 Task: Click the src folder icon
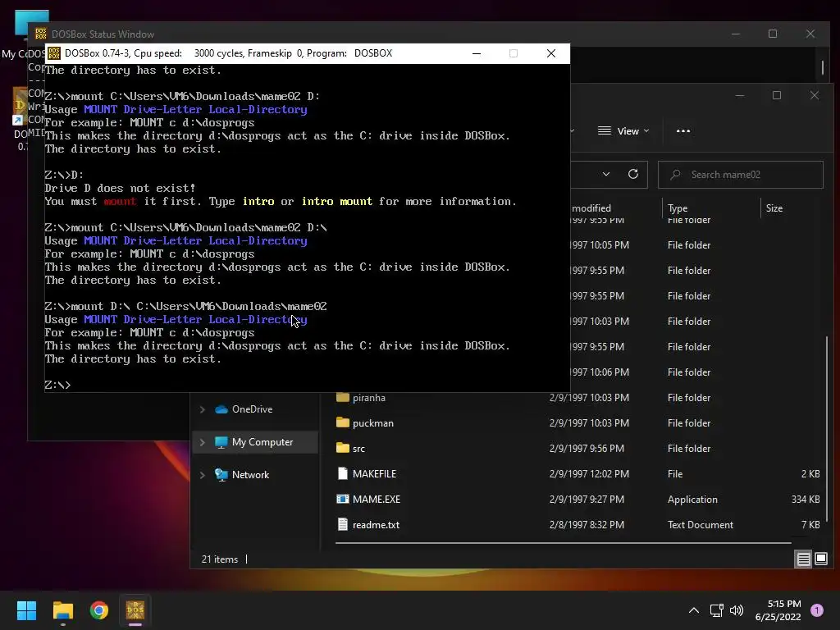342,448
